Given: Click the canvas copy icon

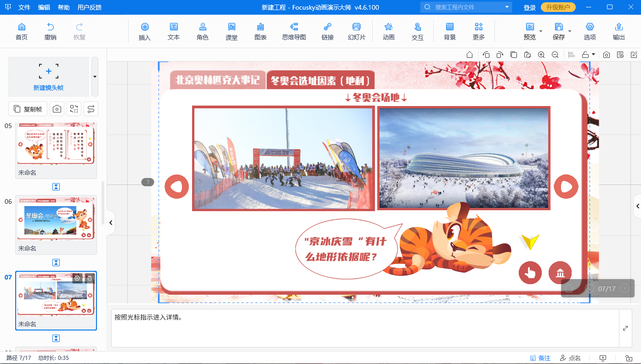Looking at the screenshot, I should pyautogui.click(x=514, y=55).
